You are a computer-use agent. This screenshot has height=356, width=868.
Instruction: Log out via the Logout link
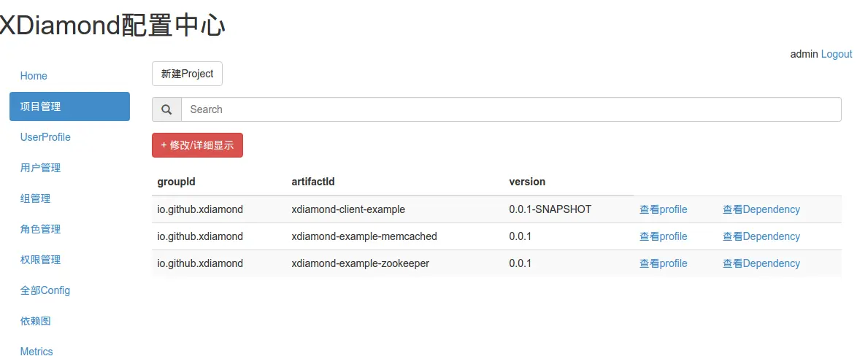(837, 54)
